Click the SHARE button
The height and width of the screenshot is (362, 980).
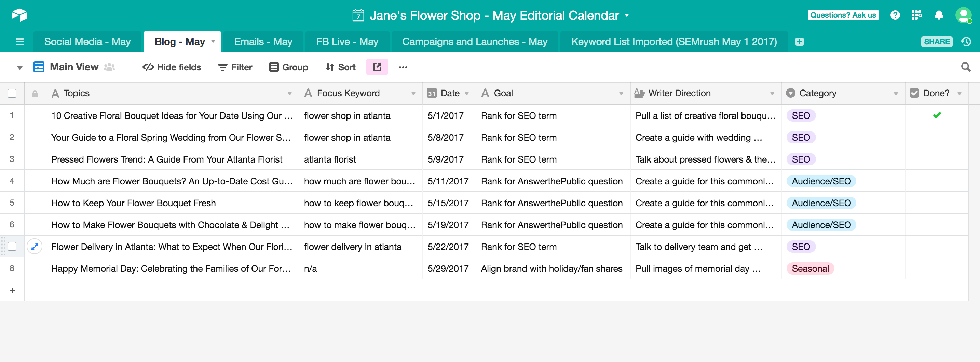tap(937, 42)
